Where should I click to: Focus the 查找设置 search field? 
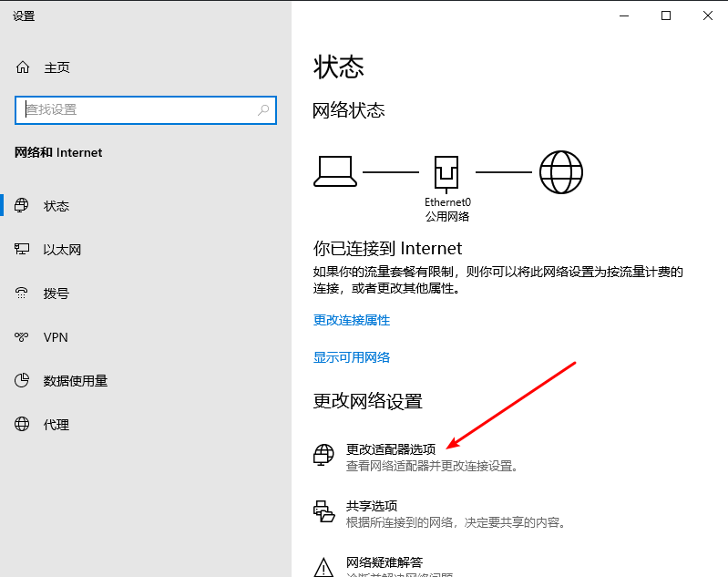click(146, 110)
